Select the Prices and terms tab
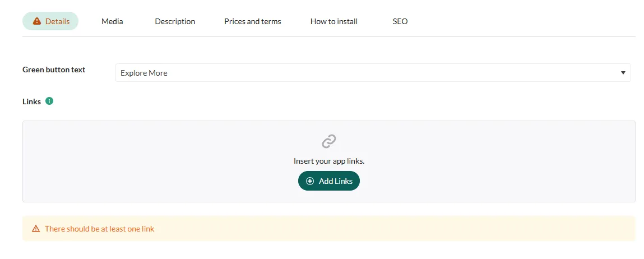This screenshot has width=644, height=259. [x=252, y=21]
